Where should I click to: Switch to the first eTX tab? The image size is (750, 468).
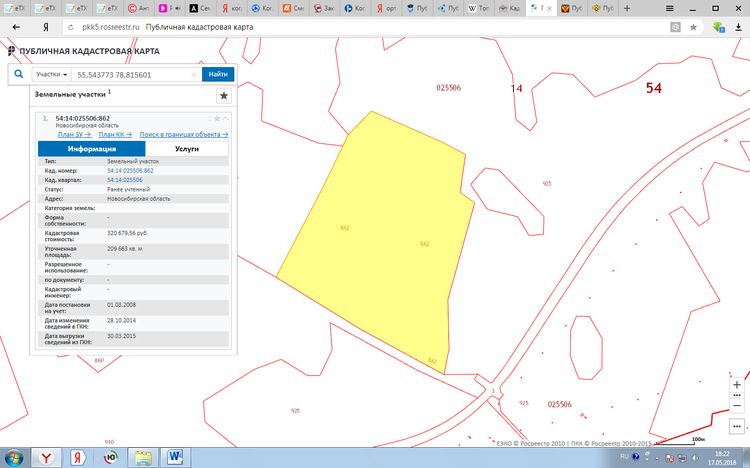coord(16,8)
